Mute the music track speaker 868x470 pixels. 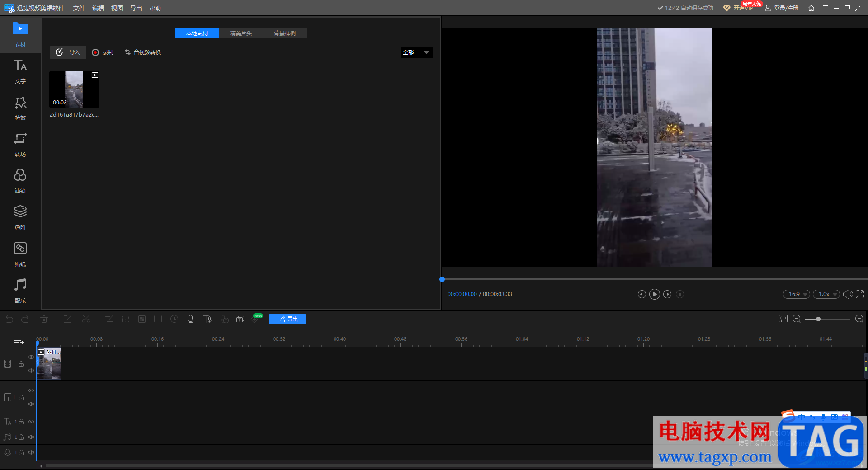click(x=31, y=437)
